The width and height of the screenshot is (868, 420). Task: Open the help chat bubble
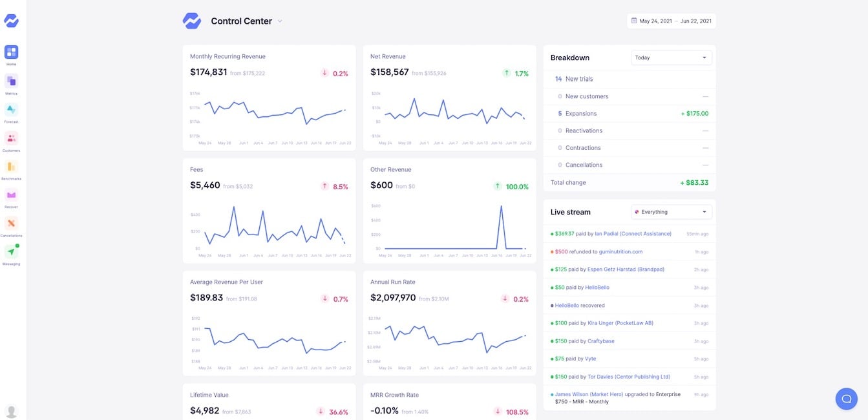(846, 398)
